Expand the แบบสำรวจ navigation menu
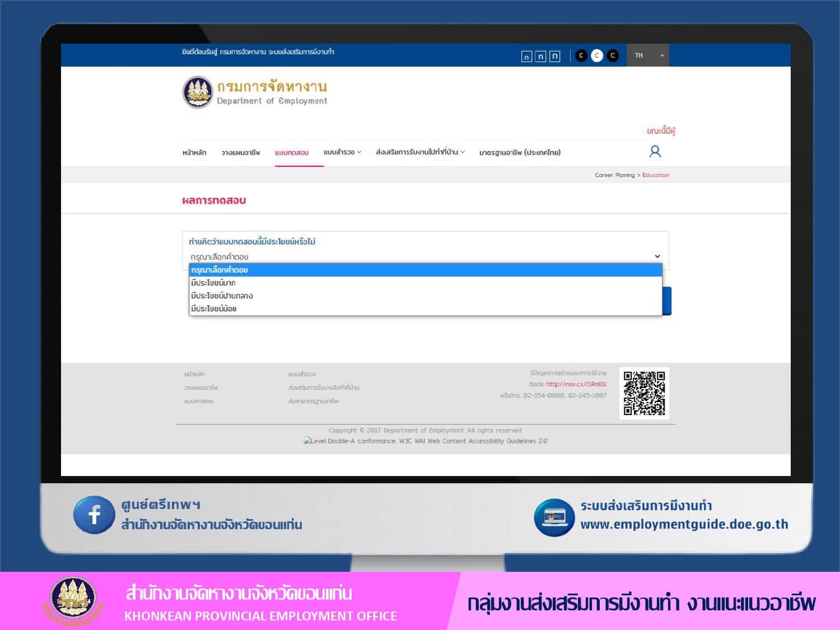 point(342,152)
